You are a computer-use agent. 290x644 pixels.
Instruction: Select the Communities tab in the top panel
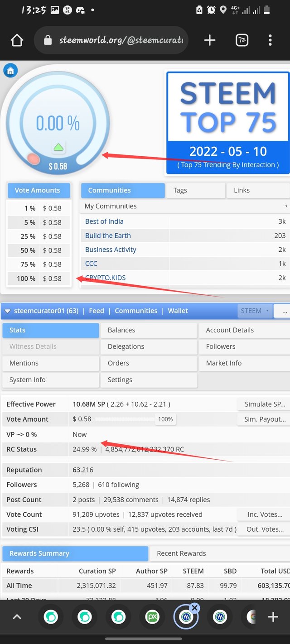point(123,190)
